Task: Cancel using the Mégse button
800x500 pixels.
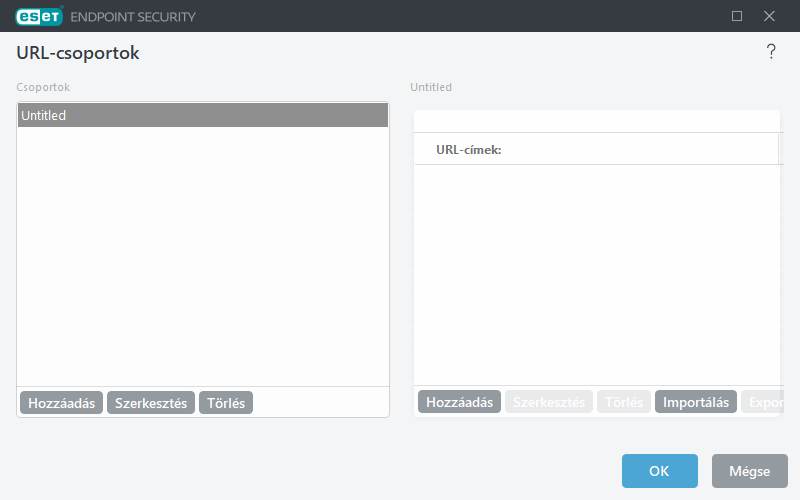Action: (x=749, y=471)
